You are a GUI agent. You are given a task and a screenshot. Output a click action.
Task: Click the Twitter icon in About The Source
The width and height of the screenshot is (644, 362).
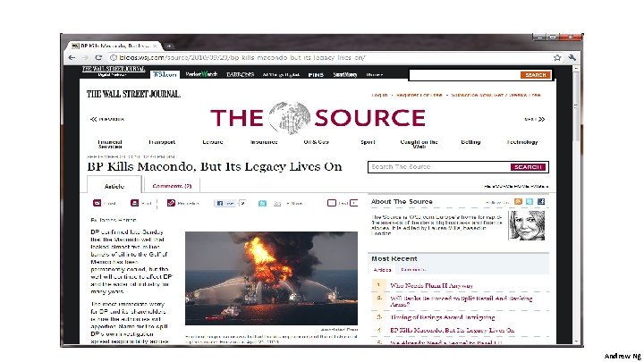(x=530, y=201)
